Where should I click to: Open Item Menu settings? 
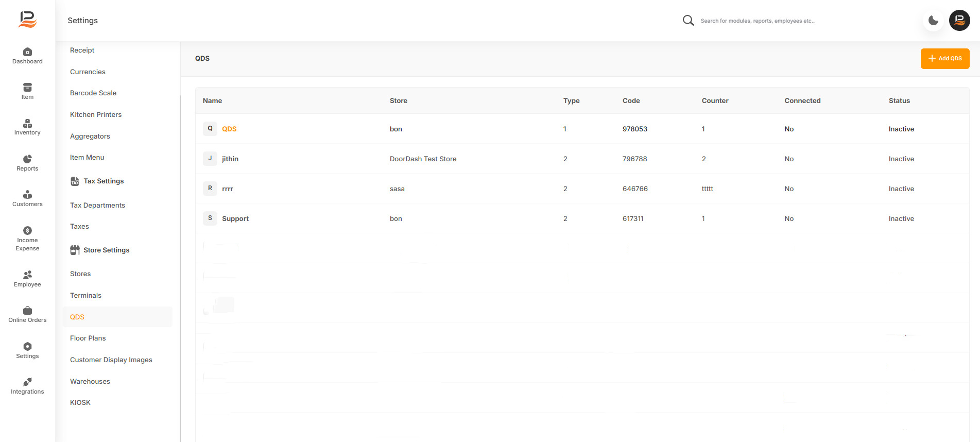[x=87, y=157]
